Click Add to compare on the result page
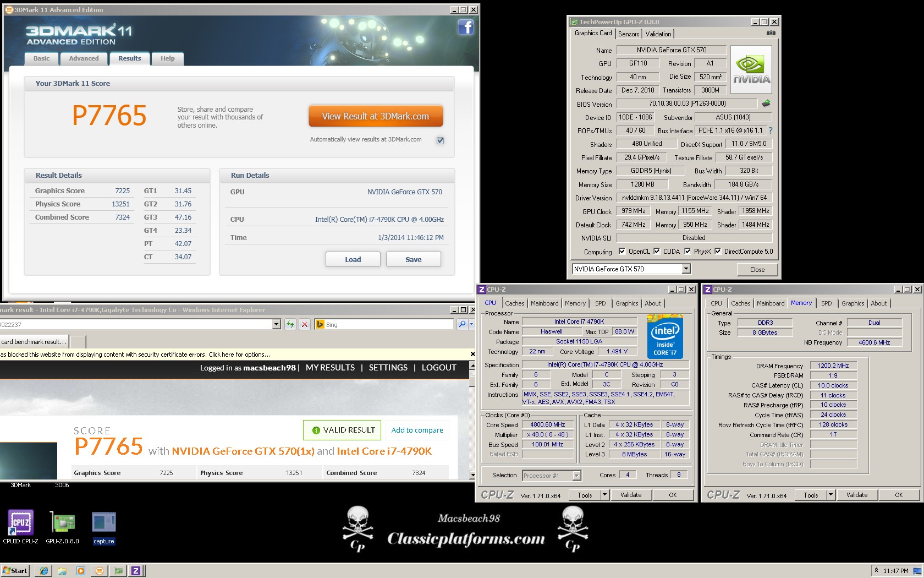This screenshot has width=924, height=578. point(417,430)
